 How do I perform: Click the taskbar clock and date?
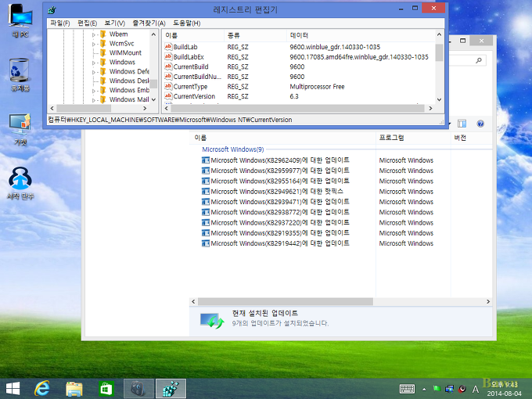pyautogui.click(x=505, y=389)
